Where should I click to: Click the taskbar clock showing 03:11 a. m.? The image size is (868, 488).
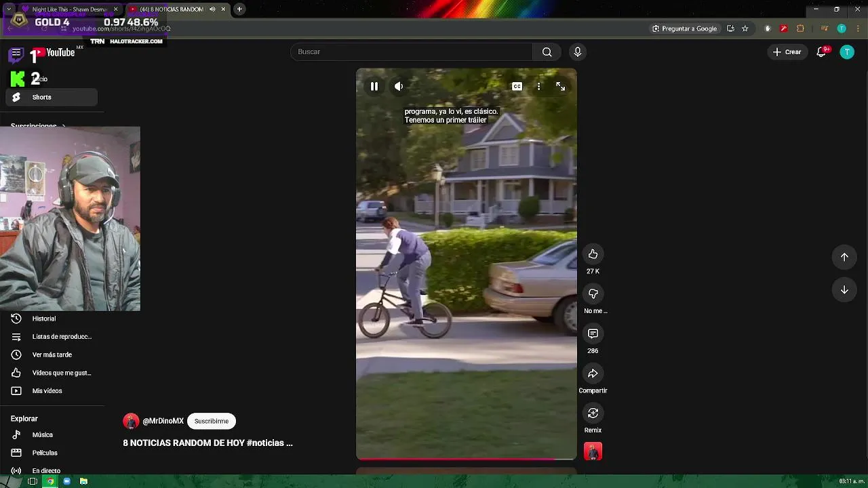coord(852,481)
